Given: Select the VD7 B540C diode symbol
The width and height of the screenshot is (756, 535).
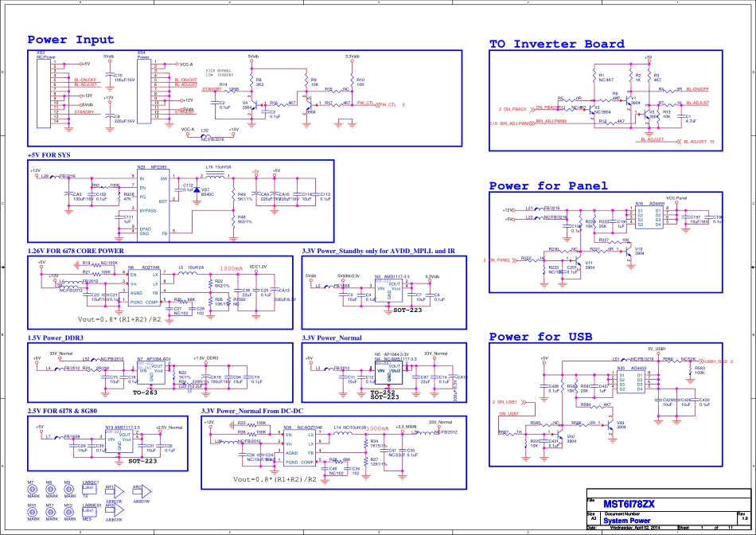Looking at the screenshot, I should click(x=197, y=190).
